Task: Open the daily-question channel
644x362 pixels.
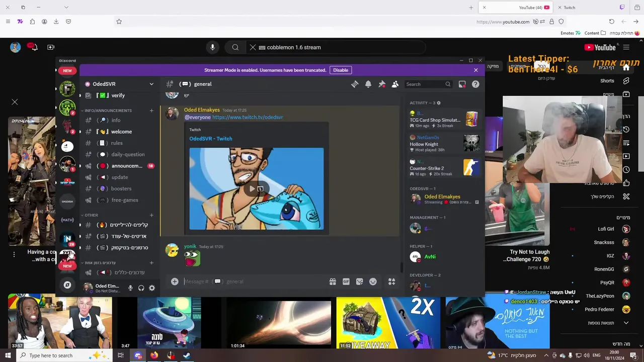Action: coord(119,154)
